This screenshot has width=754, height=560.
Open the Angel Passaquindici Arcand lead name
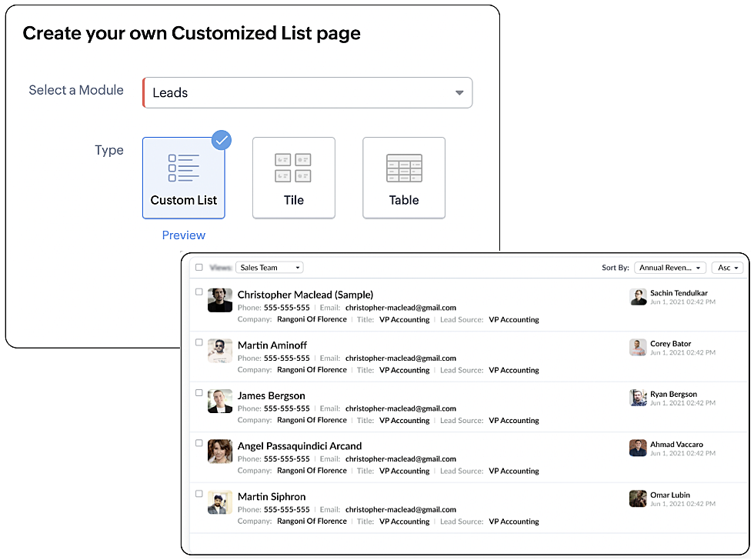(x=299, y=446)
